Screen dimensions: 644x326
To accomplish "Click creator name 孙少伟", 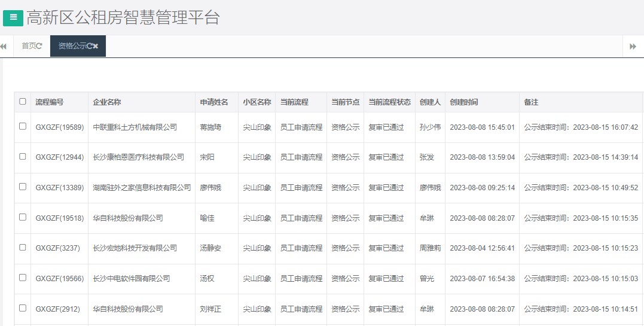I will tap(430, 127).
